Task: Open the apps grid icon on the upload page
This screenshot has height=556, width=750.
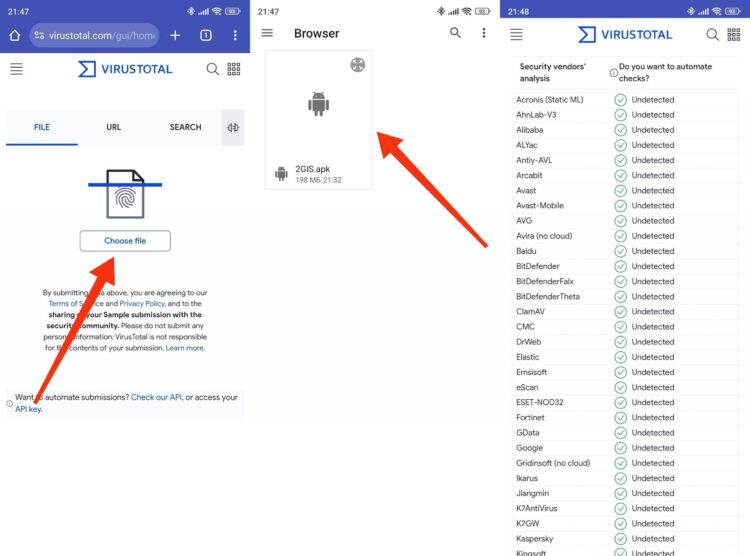Action: (x=234, y=69)
